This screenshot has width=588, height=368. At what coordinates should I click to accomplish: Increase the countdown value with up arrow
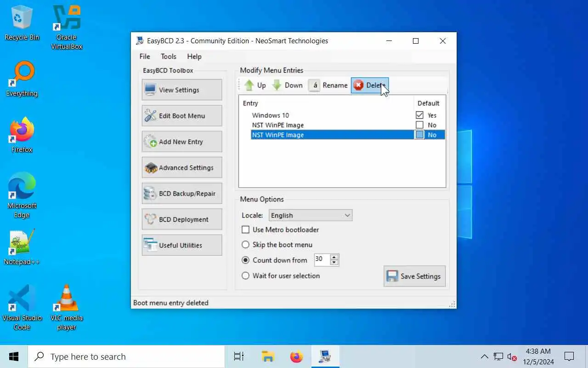click(x=334, y=257)
